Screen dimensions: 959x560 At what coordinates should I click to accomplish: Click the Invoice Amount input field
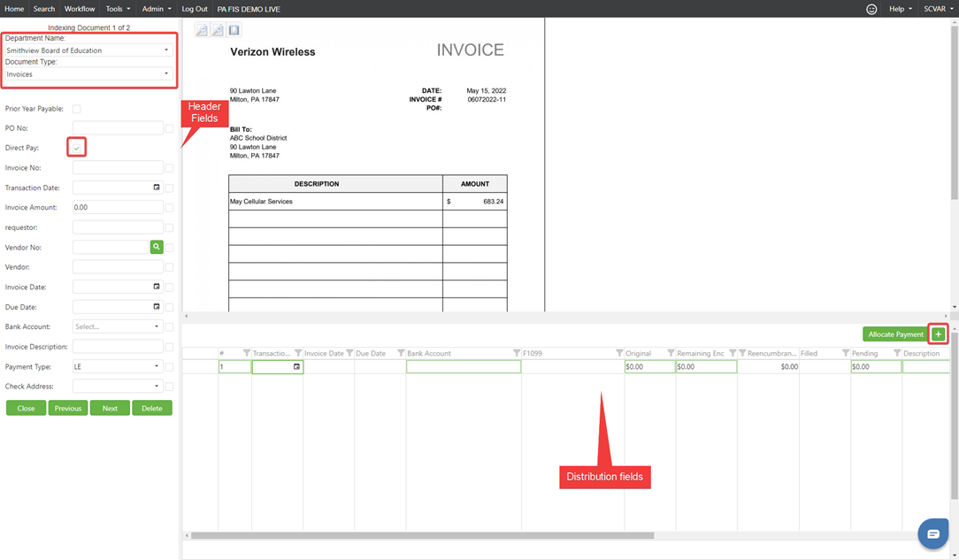[118, 208]
